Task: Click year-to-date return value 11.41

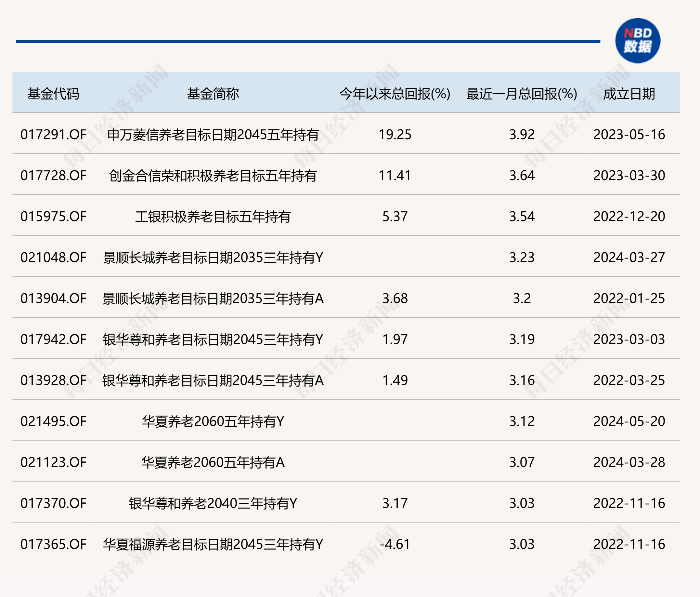Action: (395, 176)
